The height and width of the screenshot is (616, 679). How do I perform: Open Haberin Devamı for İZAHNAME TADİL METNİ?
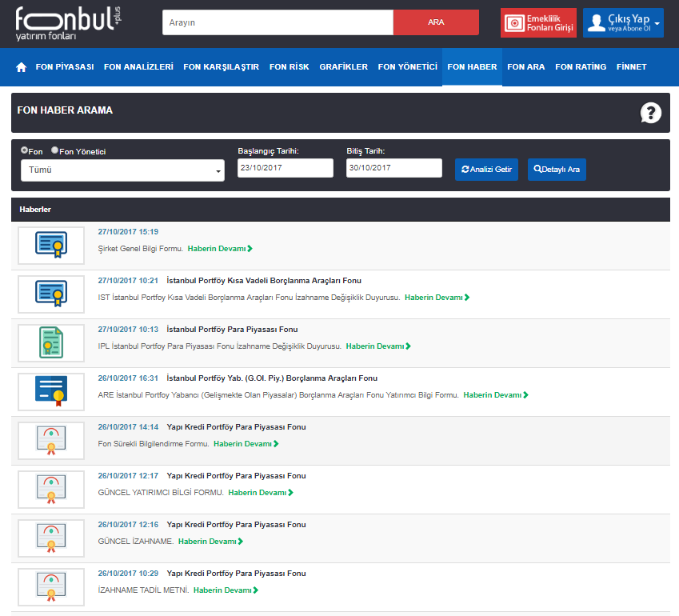tap(226, 590)
